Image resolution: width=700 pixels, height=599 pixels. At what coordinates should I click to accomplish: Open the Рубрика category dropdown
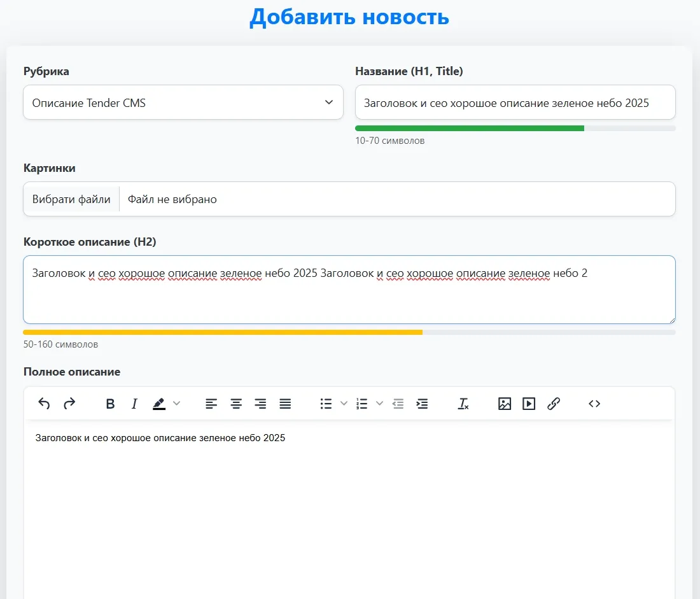coord(183,102)
